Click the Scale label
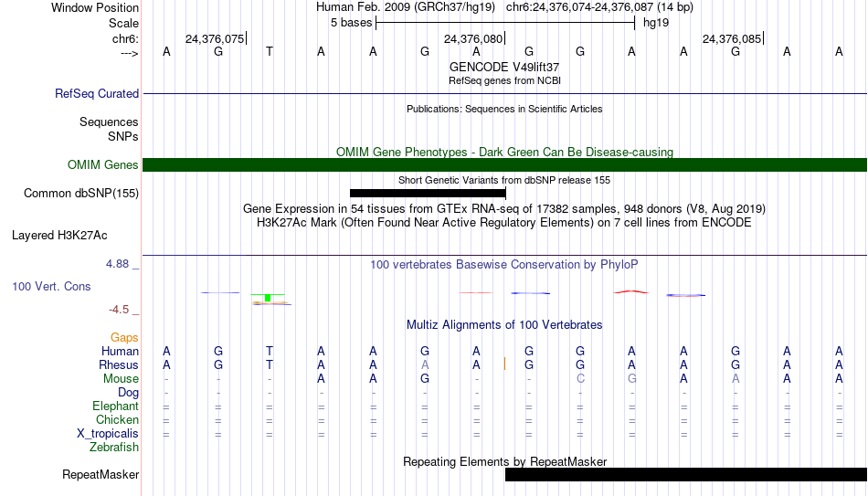868x496 pixels. 124,23
